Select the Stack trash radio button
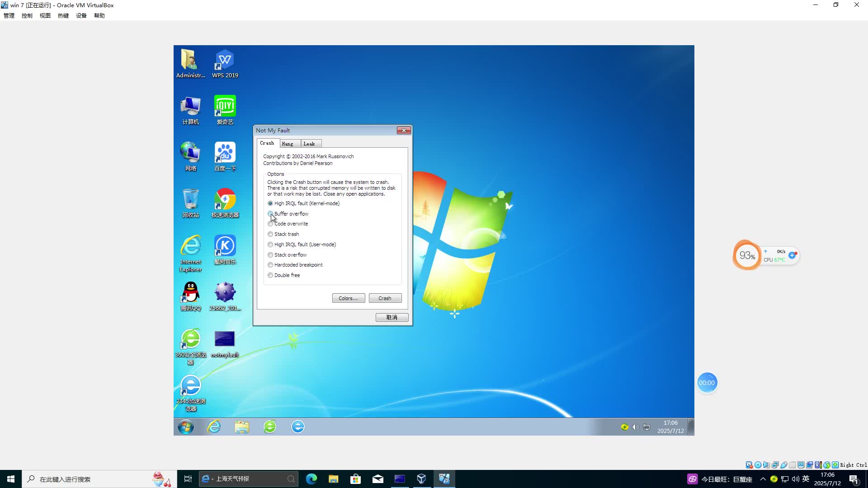This screenshot has height=488, width=868. coord(270,234)
